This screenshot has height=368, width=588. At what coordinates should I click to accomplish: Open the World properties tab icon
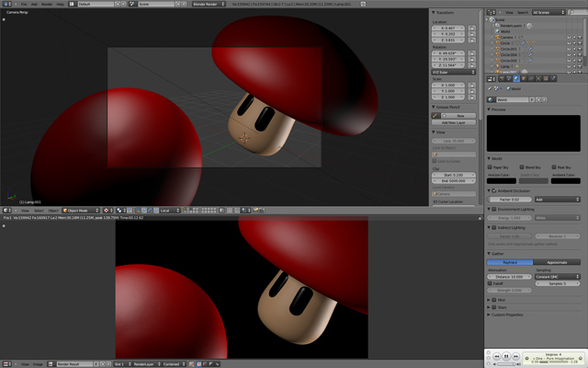point(516,78)
